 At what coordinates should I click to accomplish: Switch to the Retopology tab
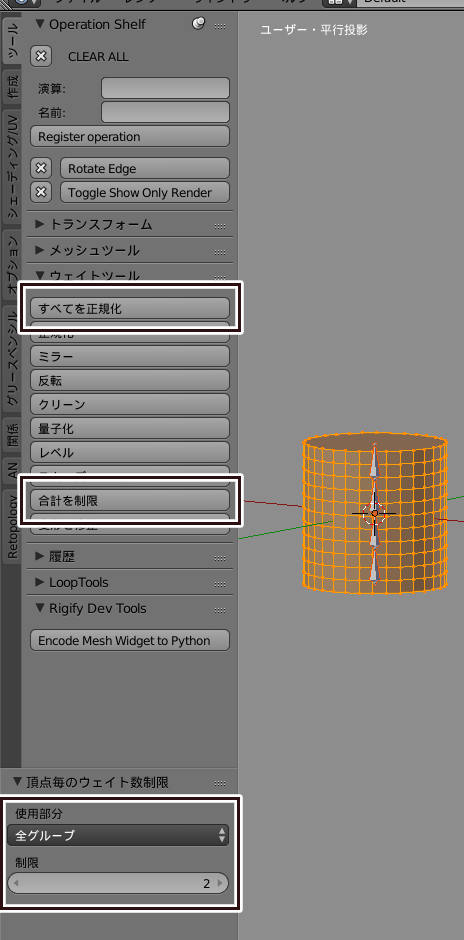(11, 525)
